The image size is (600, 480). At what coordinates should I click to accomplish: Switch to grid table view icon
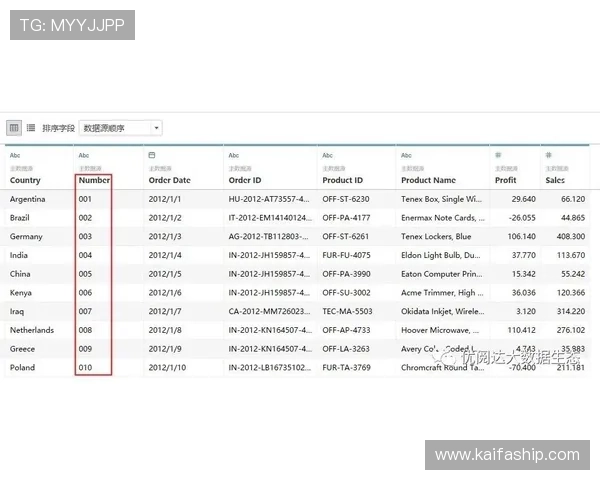[14, 128]
